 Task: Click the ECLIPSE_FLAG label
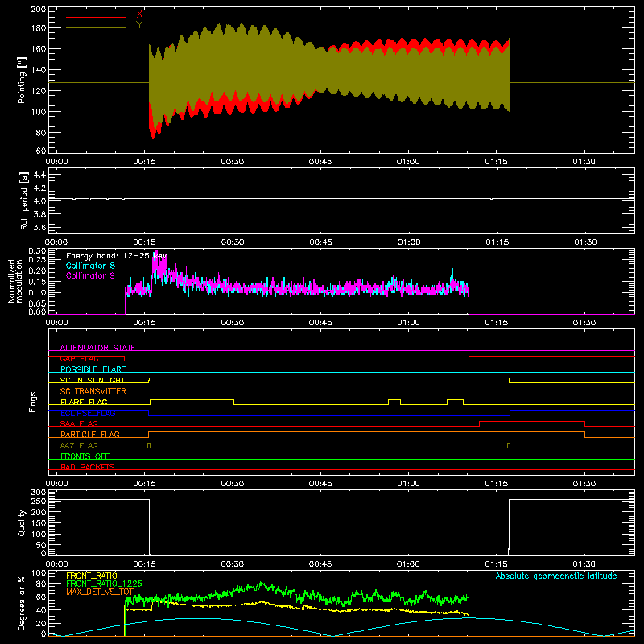point(88,413)
